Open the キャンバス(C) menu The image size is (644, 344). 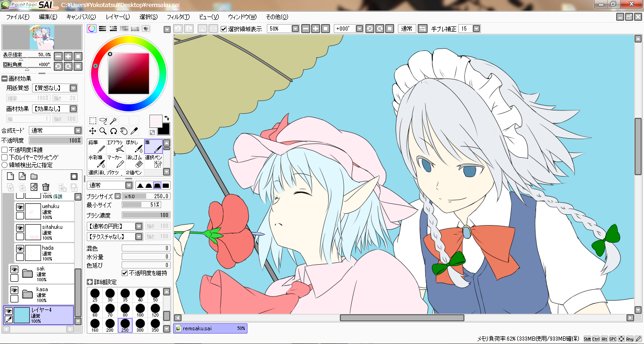pos(81,17)
